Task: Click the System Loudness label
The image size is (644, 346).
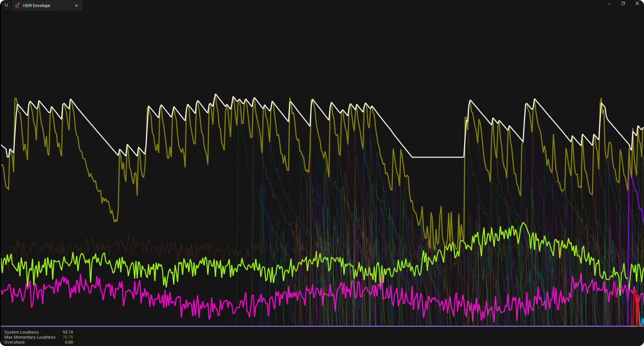Action: point(21,332)
